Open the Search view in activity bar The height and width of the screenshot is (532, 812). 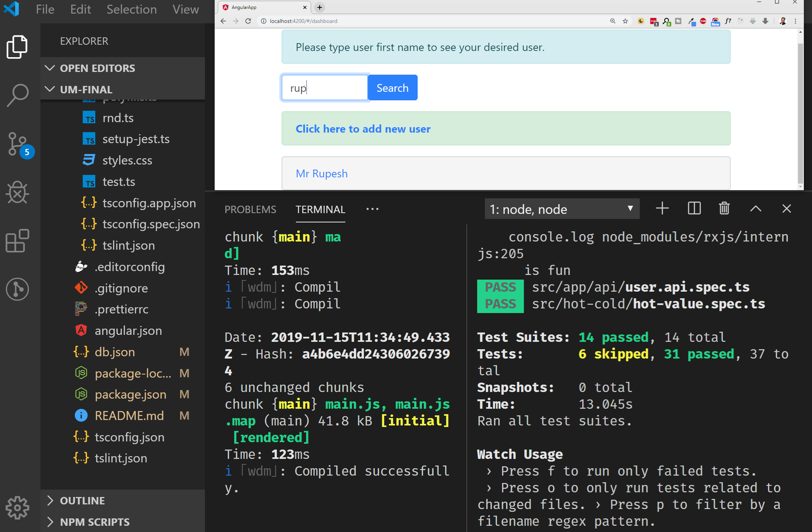coord(17,95)
